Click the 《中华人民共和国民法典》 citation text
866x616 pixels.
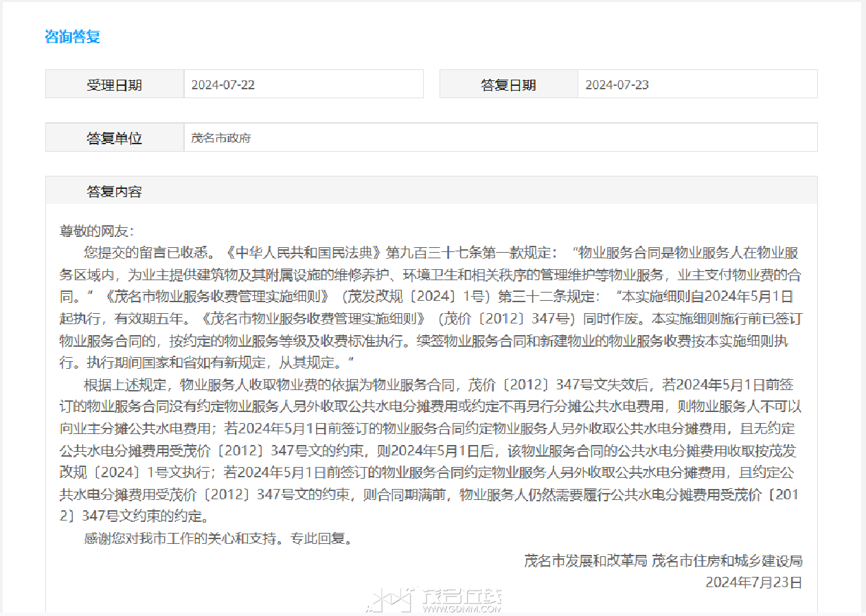pos(304,252)
